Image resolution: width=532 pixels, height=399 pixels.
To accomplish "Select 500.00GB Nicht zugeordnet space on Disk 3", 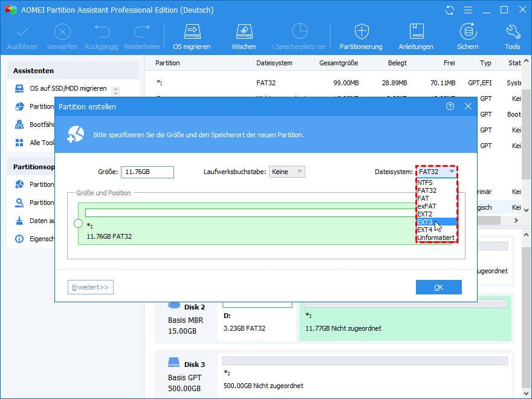I will coord(365,376).
